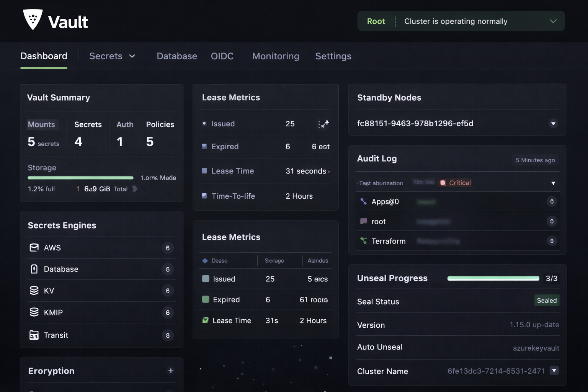Viewport: 588px width, 392px height.
Task: Open the Settings tab
Action: (333, 56)
